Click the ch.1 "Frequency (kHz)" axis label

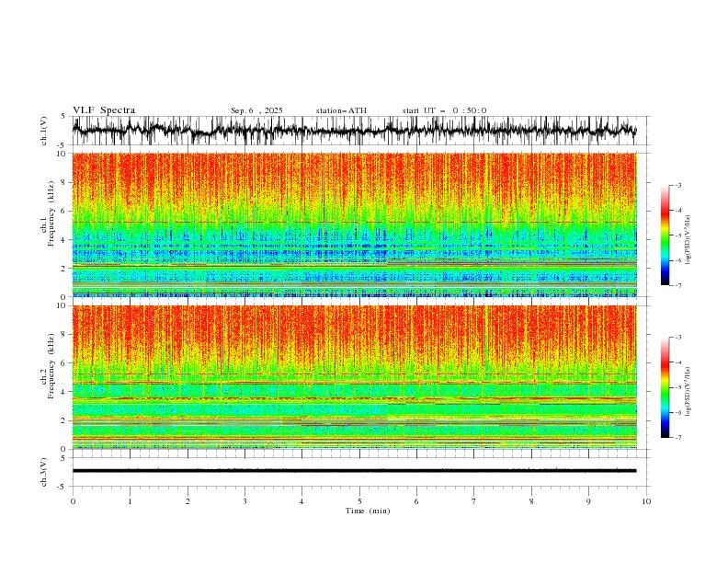[51, 213]
